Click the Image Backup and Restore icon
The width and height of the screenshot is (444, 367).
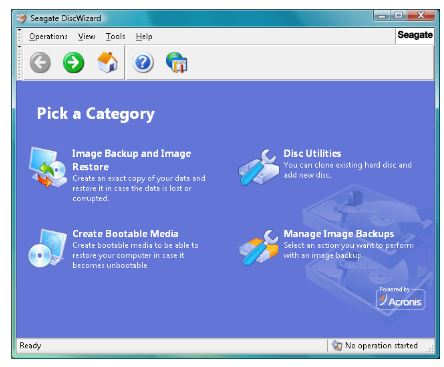click(x=48, y=167)
